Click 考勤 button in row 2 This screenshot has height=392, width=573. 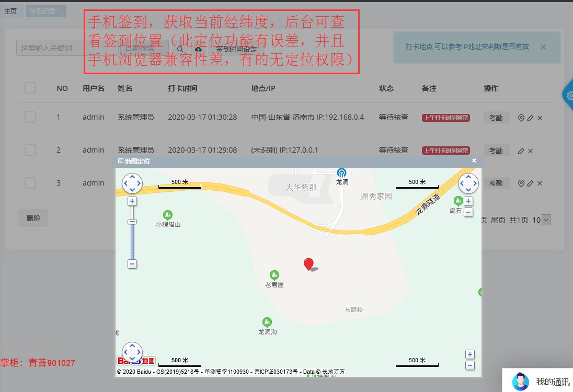(496, 151)
